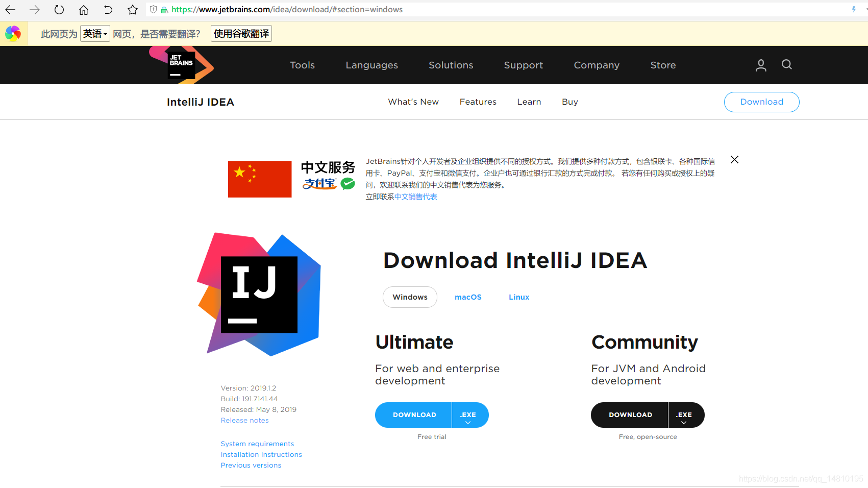
Task: Open the Buy page
Action: click(x=570, y=102)
